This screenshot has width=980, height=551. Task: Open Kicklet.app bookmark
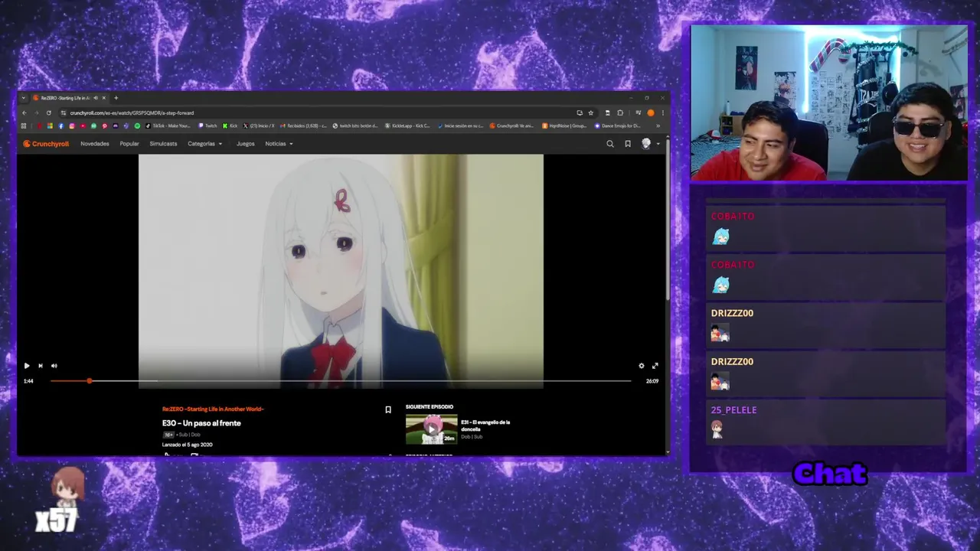click(407, 126)
